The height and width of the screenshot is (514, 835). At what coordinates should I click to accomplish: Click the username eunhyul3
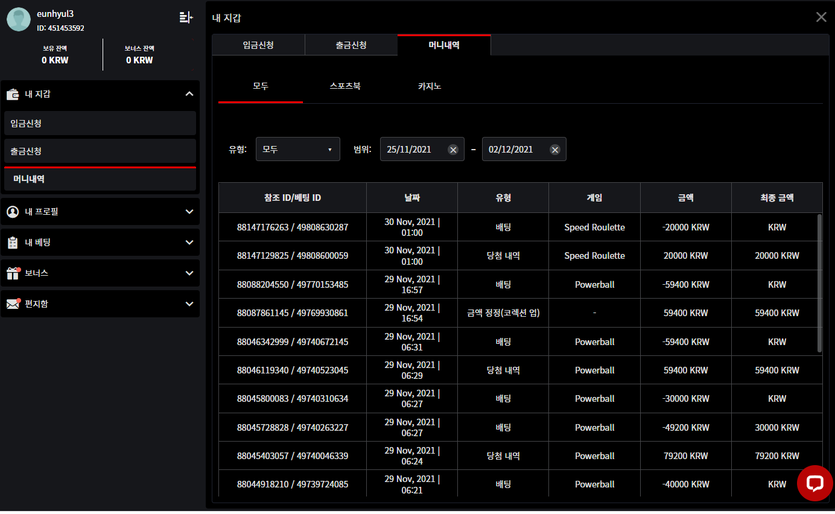click(55, 14)
